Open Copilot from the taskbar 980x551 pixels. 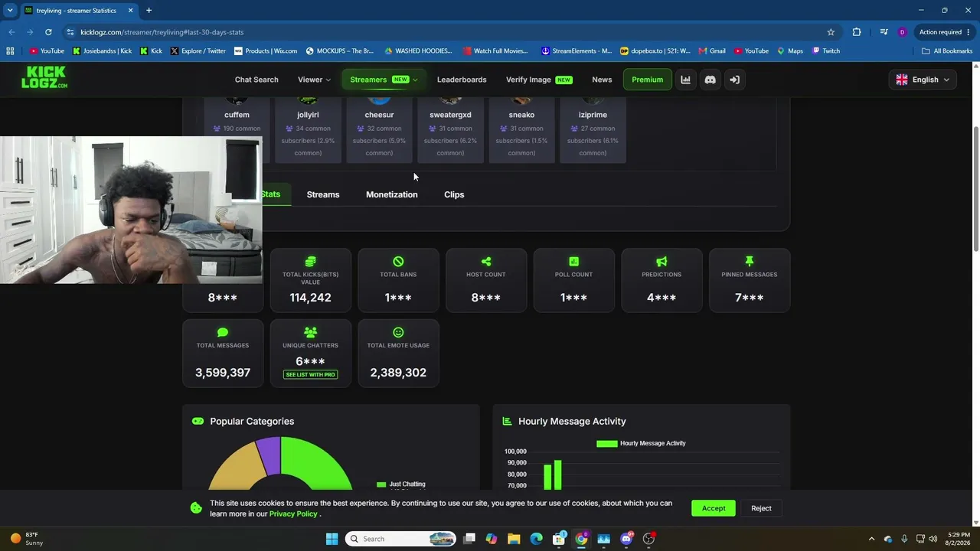tap(492, 539)
